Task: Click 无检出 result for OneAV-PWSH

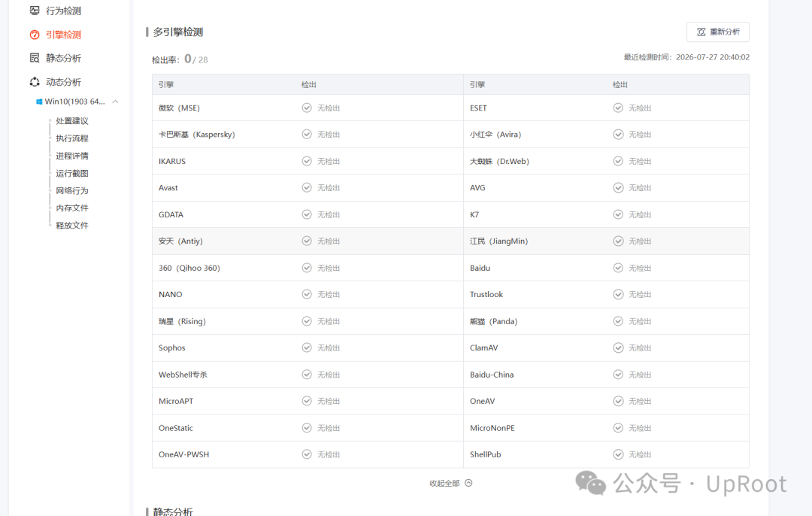Action: 329,454
